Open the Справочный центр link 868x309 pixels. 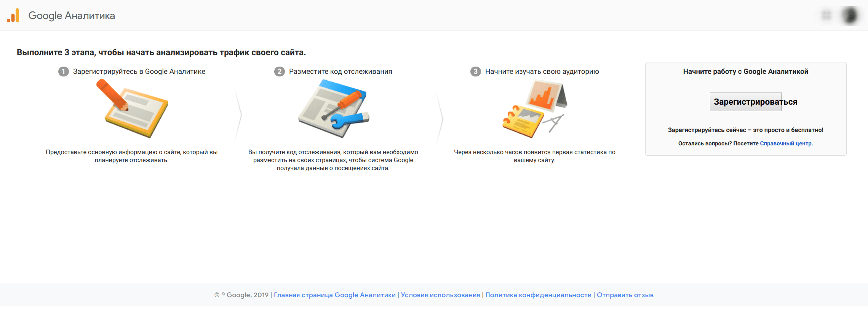(x=786, y=143)
